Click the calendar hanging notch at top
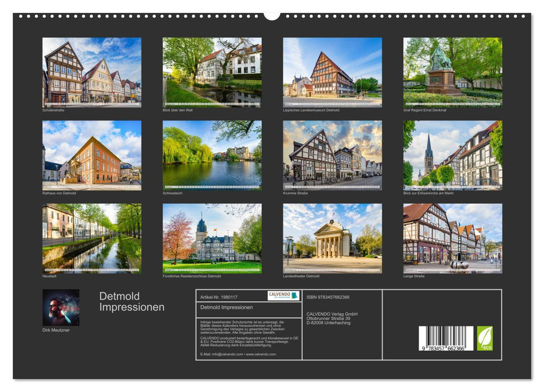Screen dimensions: 544x392 tap(272, 15)
